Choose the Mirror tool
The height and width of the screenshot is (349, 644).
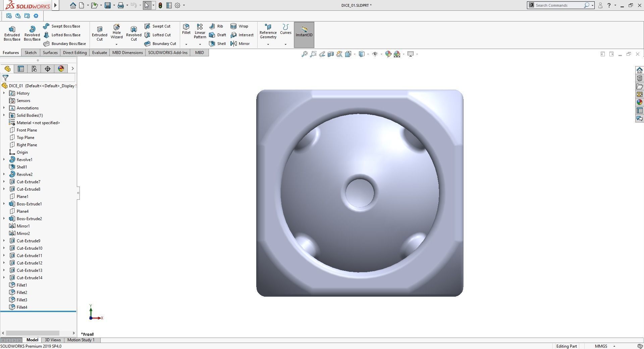[240, 44]
